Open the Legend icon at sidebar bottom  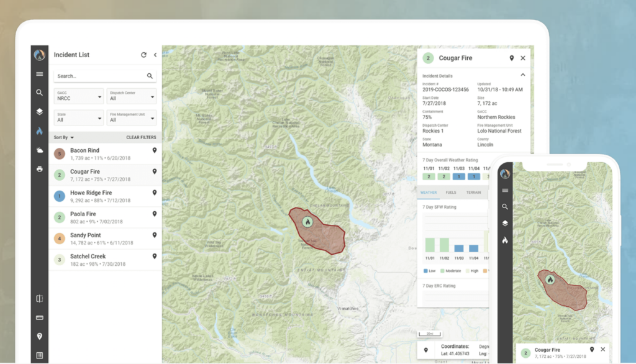coord(39,355)
